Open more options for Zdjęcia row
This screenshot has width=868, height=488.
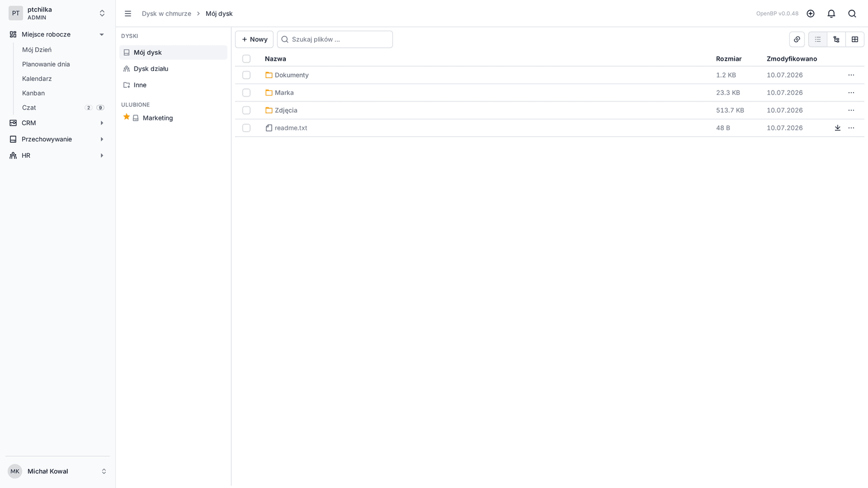851,110
